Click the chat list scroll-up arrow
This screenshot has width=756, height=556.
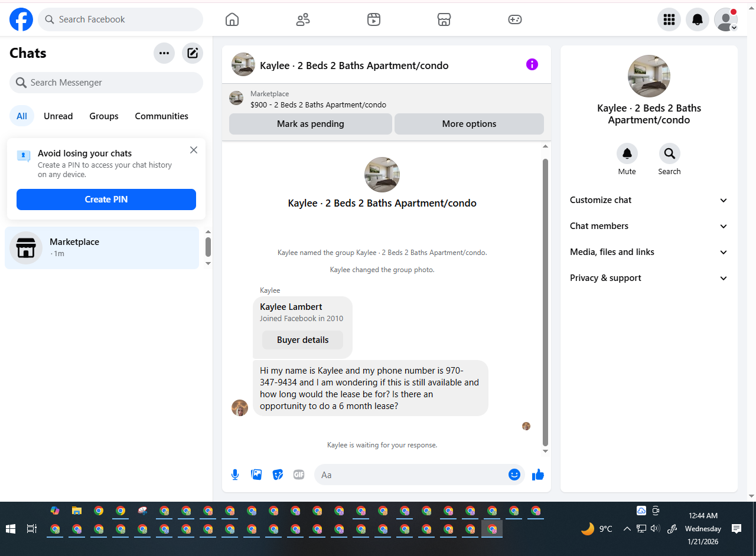(x=208, y=232)
